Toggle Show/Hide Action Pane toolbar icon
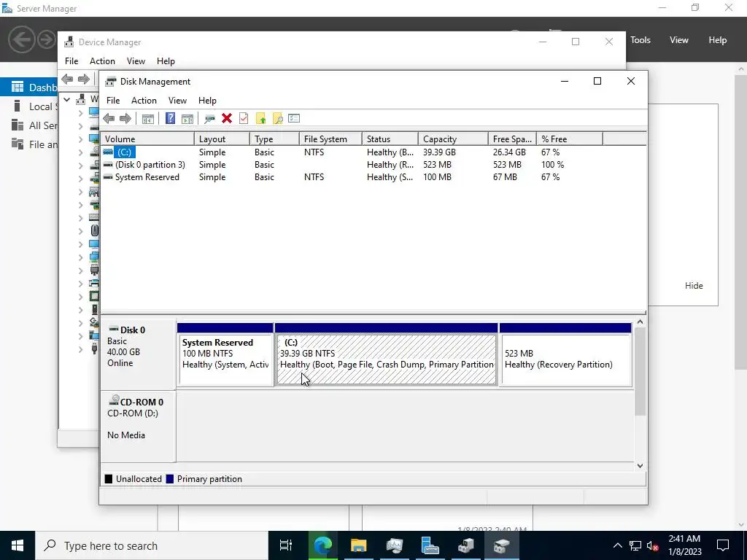Image resolution: width=747 pixels, height=560 pixels. pyautogui.click(x=187, y=119)
